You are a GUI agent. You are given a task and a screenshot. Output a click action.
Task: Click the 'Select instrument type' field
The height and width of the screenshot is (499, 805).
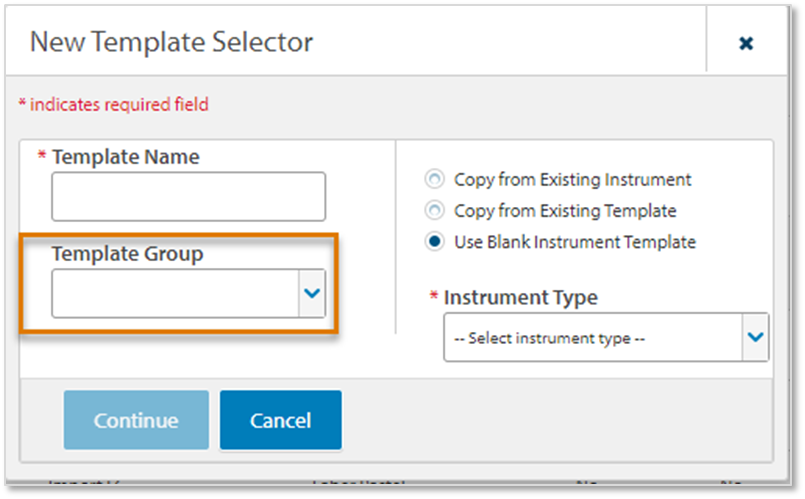click(x=593, y=338)
